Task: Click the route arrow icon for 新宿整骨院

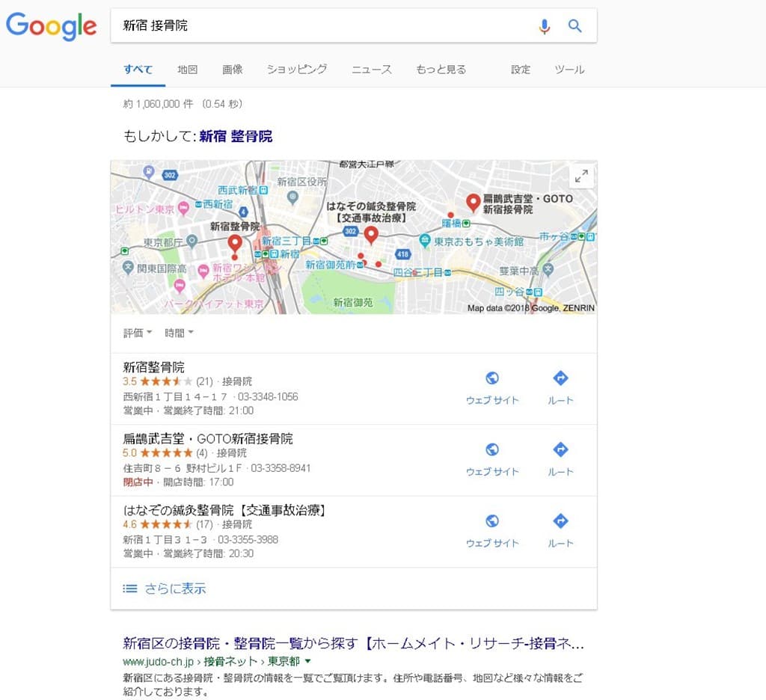Action: click(560, 378)
